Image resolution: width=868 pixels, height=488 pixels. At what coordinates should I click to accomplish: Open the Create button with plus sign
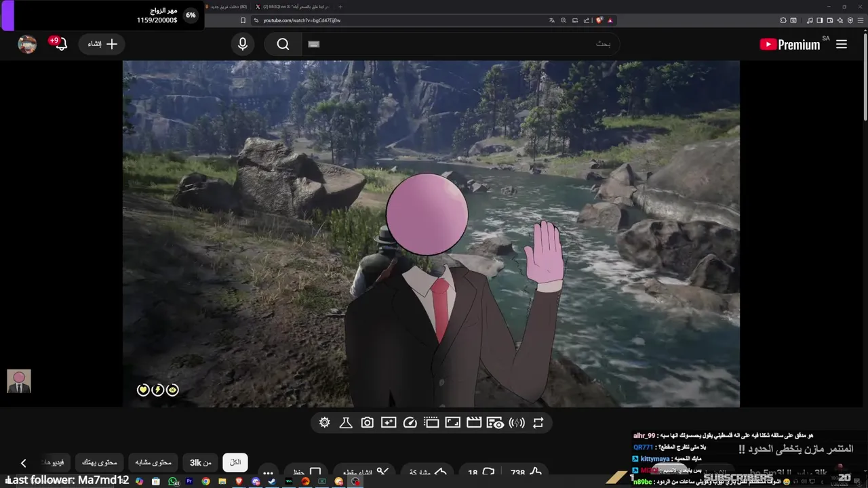click(x=102, y=44)
